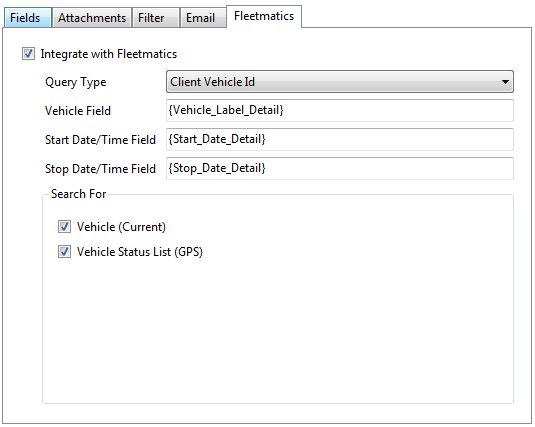Uncheck the Vehicle (Current) checkbox

[x=64, y=227]
